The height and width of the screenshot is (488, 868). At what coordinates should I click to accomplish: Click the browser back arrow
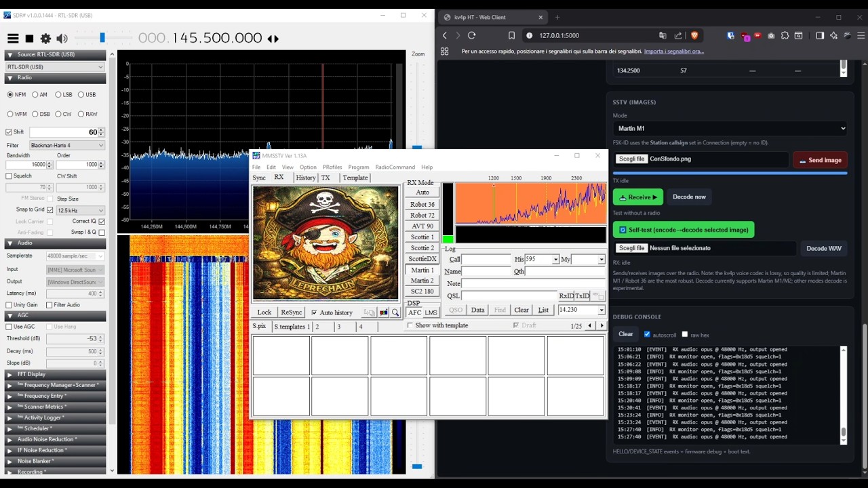(x=445, y=35)
